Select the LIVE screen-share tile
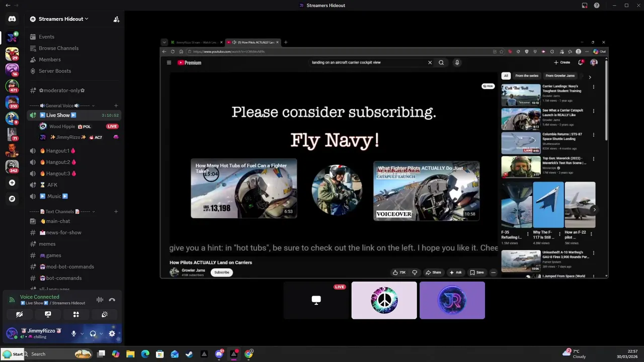The height and width of the screenshot is (362, 644). point(316,300)
